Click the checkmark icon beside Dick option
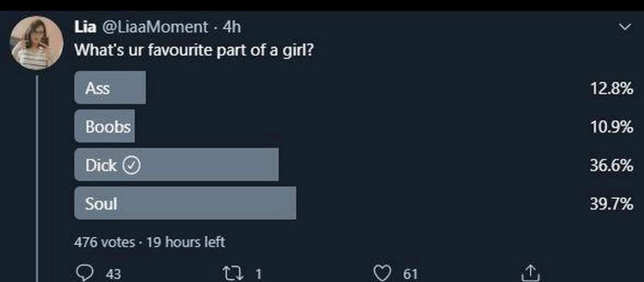Screen dimensions: 644x282 (132, 165)
